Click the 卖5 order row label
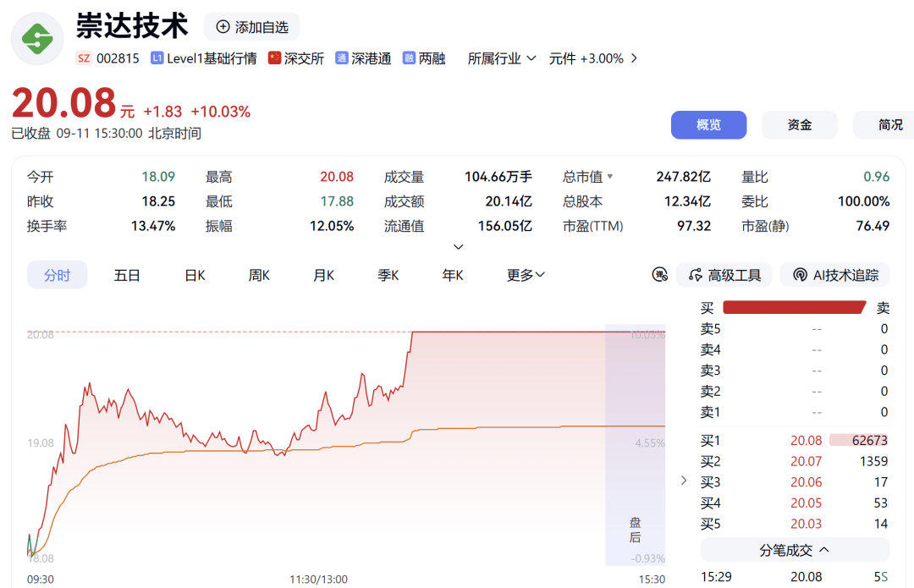Image resolution: width=914 pixels, height=588 pixels. coord(710,328)
